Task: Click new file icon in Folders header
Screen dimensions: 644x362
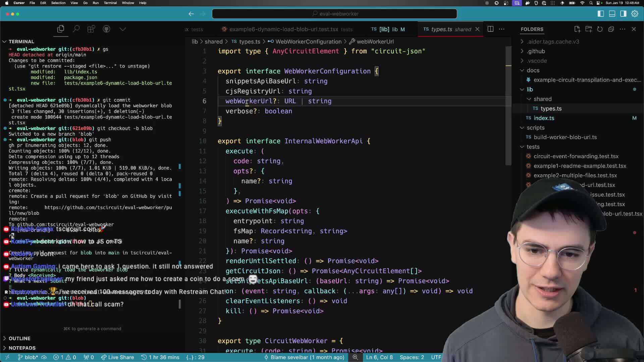Action: click(x=577, y=29)
